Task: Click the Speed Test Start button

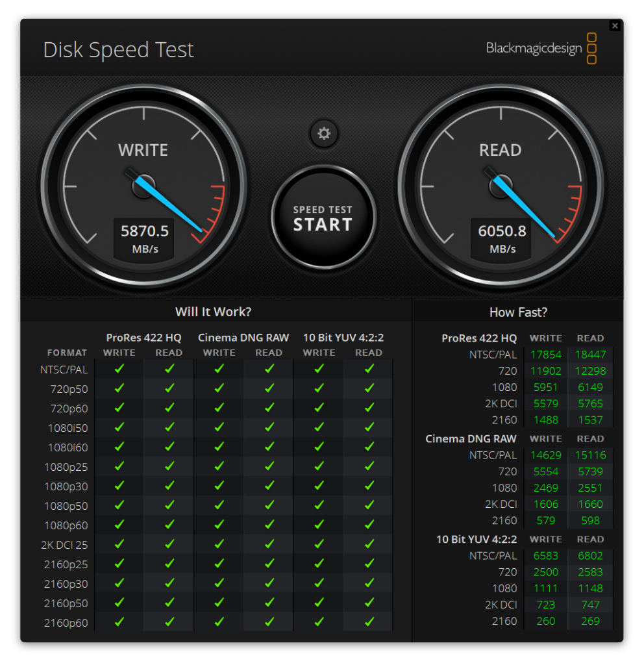Action: point(323,218)
